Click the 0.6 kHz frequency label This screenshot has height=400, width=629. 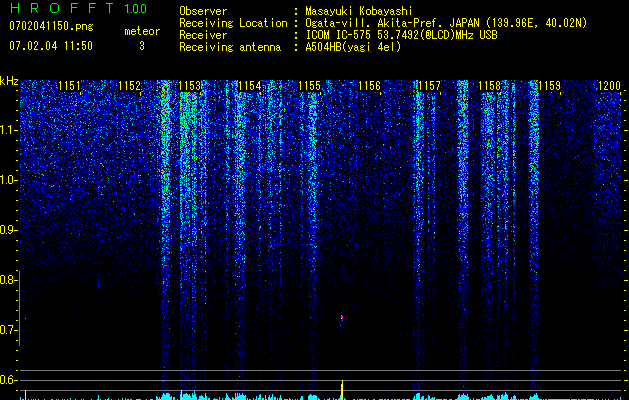click(x=9, y=380)
